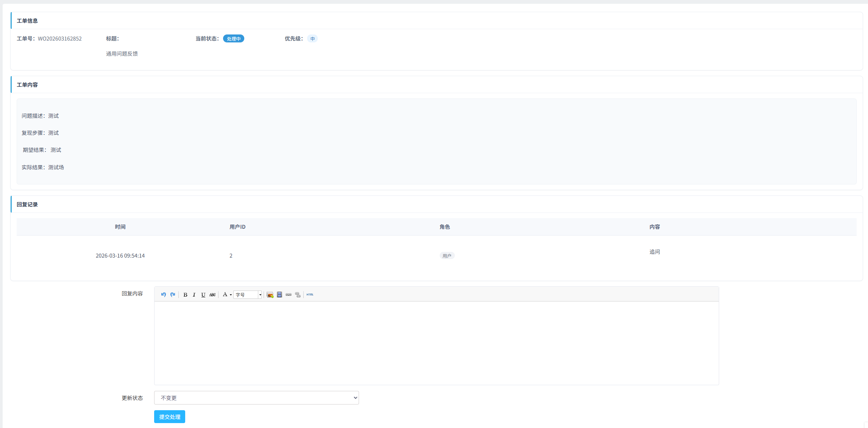Click the insert link chain icon

pos(289,295)
